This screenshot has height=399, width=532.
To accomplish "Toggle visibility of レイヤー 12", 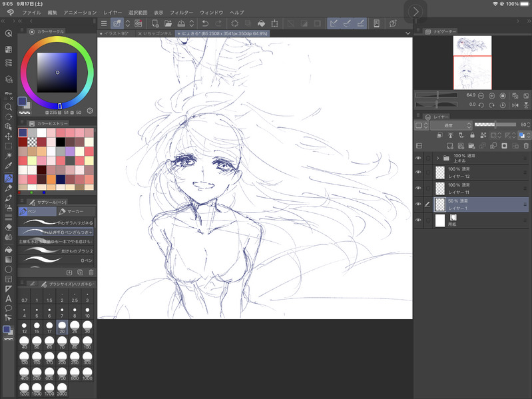I will pos(418,173).
